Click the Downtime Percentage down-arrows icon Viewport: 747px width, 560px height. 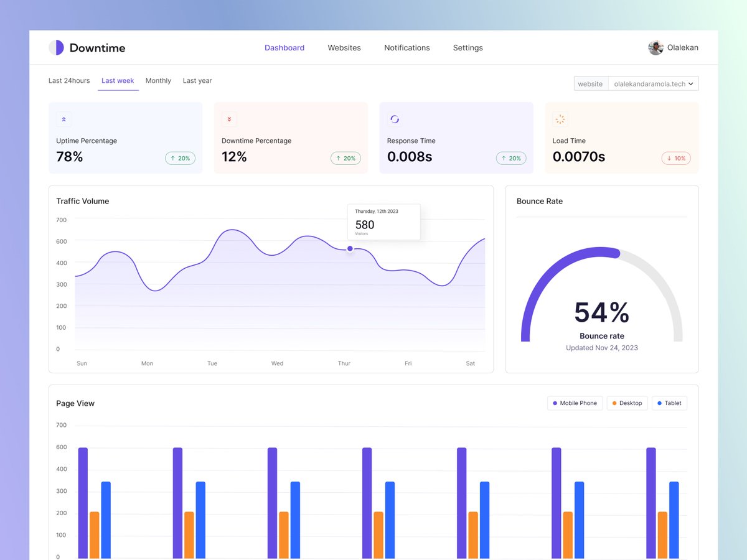tap(229, 119)
